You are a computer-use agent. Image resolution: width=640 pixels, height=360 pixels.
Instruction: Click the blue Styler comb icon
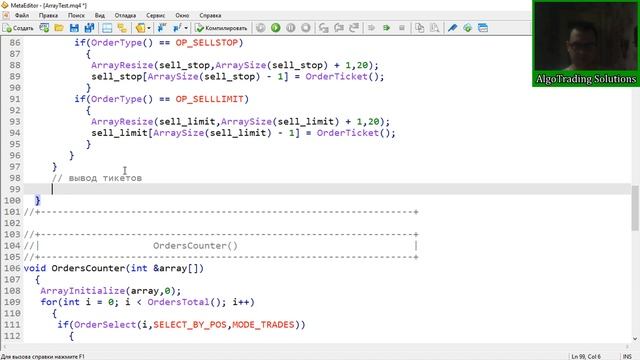click(x=452, y=28)
